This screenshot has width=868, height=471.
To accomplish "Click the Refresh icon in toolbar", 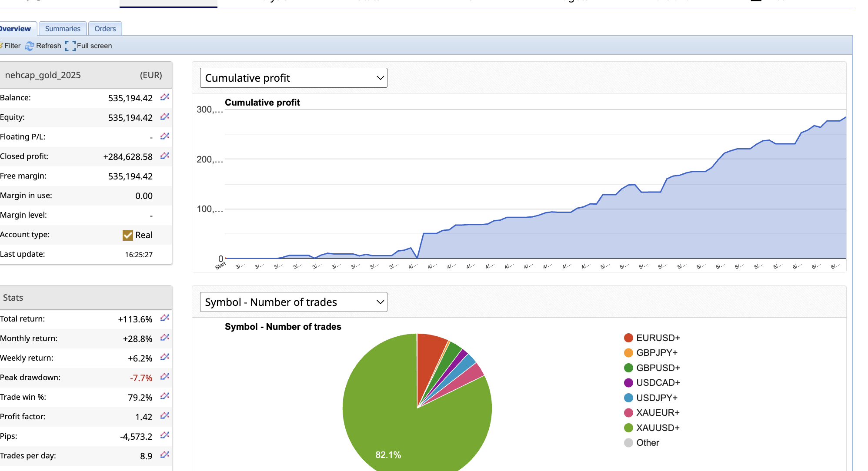I will (x=30, y=46).
